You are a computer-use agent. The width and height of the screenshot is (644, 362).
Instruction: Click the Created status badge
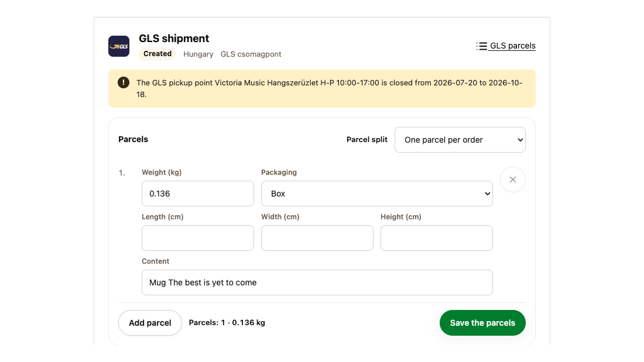pos(157,54)
